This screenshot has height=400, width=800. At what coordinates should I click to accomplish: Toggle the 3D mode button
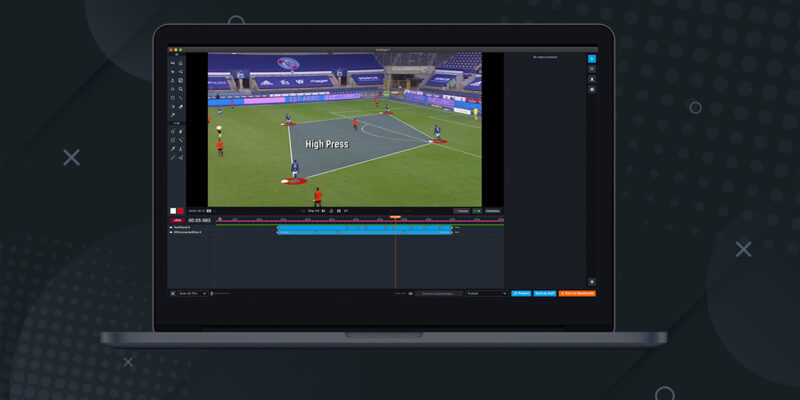[x=477, y=211]
